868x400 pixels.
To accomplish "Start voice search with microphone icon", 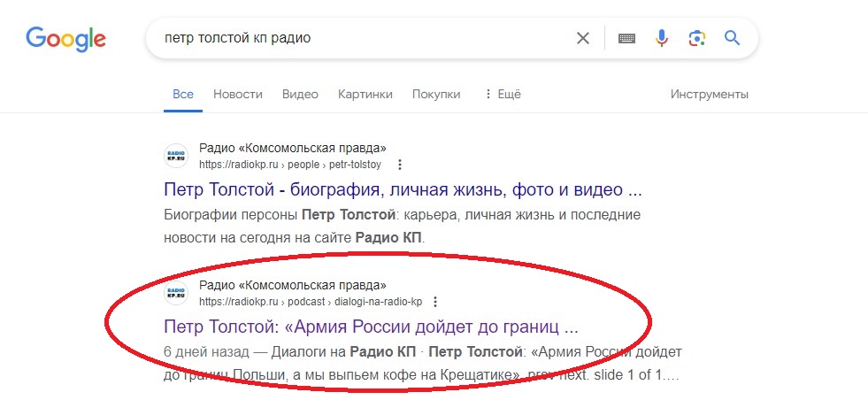I will 661,38.
